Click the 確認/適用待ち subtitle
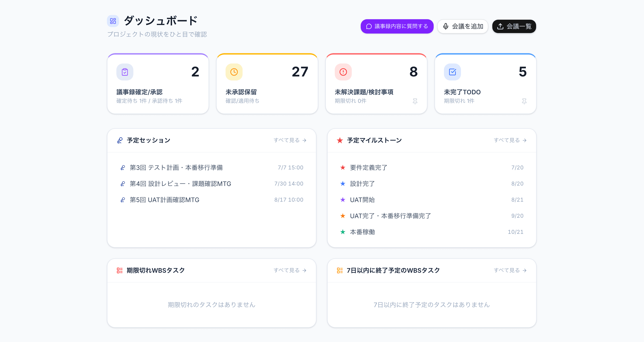Screen dimensions: 644x342 click(242, 101)
